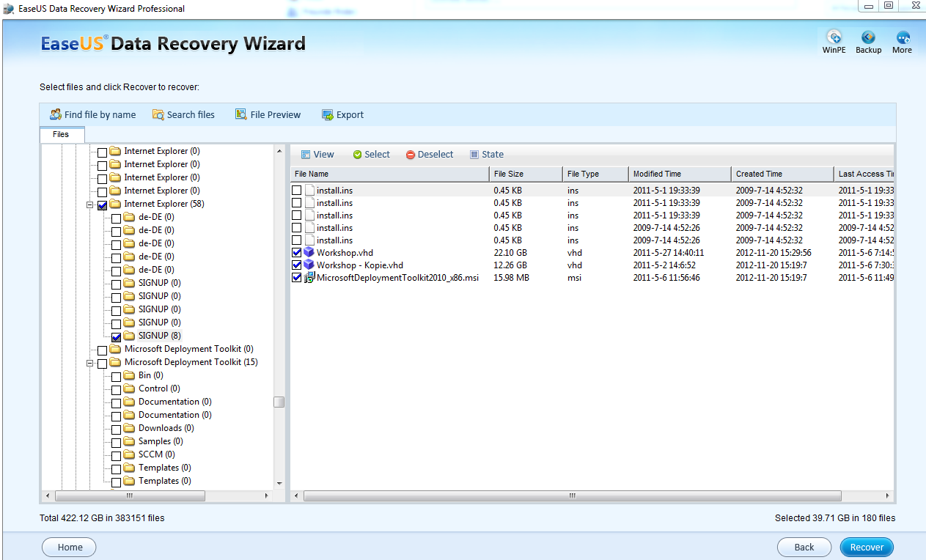The height and width of the screenshot is (560, 926).
Task: Click the Last Access Time column header
Action: [864, 174]
